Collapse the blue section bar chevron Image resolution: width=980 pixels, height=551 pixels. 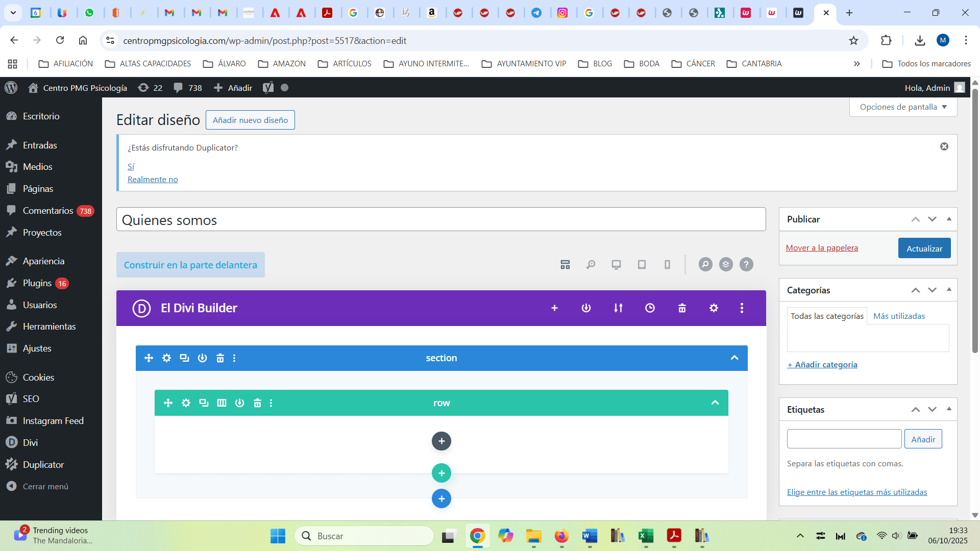point(734,358)
